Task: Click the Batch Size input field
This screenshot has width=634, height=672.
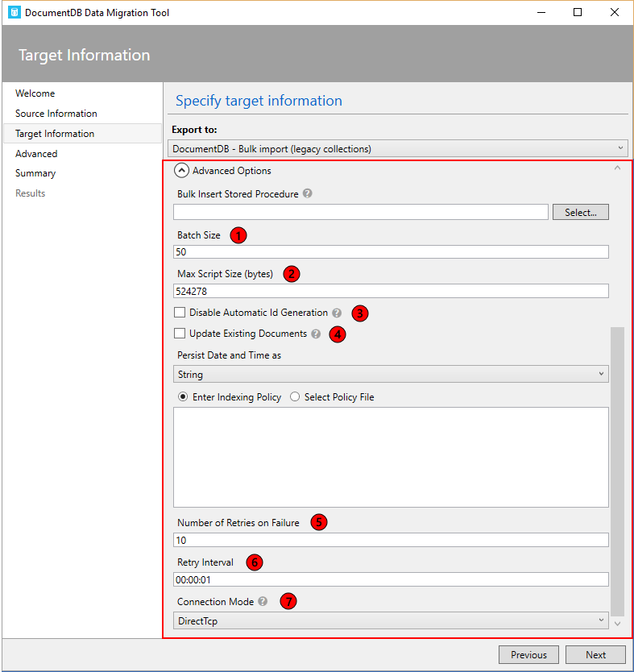Action: pos(391,252)
